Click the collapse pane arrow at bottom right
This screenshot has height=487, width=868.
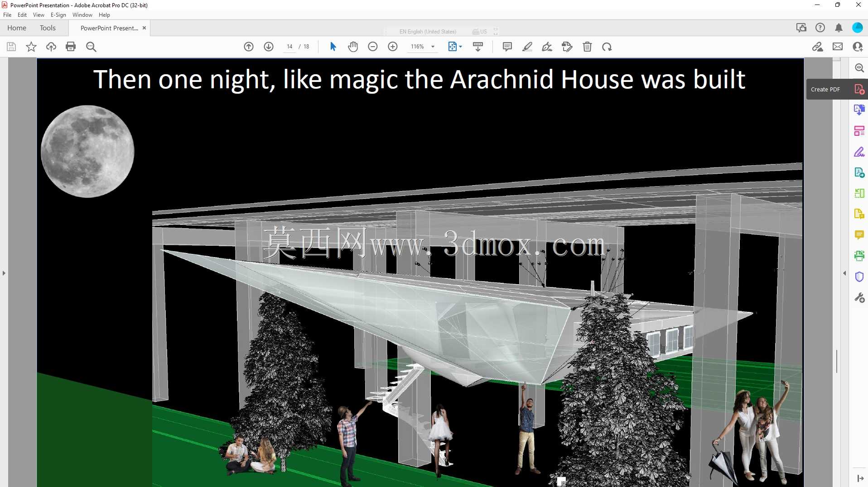coord(860,478)
